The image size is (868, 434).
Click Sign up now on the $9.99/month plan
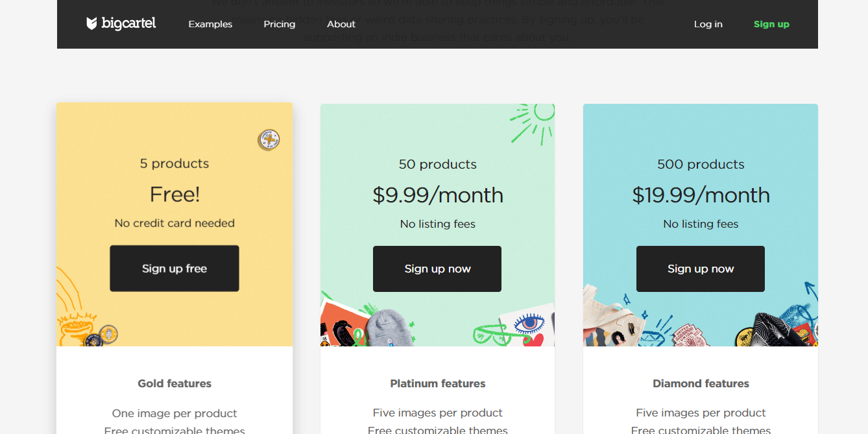[437, 269]
